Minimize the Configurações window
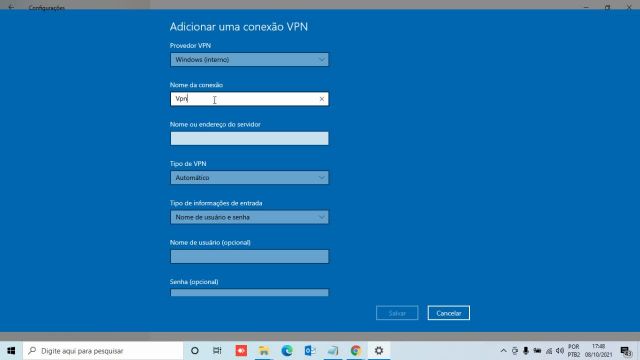Image resolution: width=640 pixels, height=360 pixels. (586, 7)
